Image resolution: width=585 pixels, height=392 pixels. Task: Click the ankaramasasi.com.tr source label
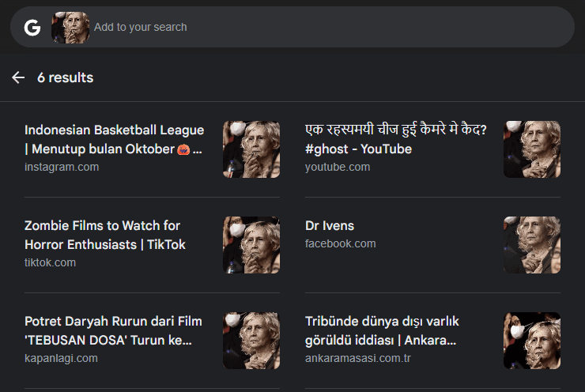[x=358, y=358]
